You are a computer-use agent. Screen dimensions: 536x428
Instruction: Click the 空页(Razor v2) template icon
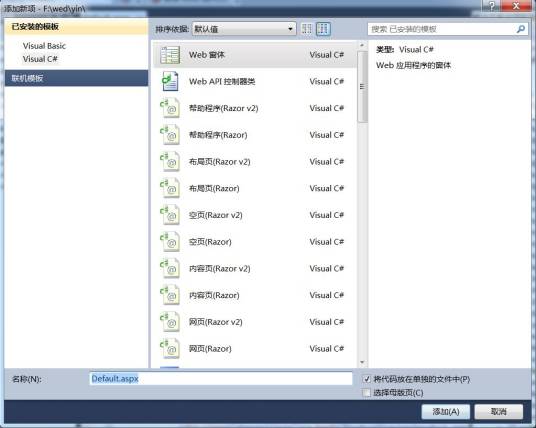click(170, 215)
